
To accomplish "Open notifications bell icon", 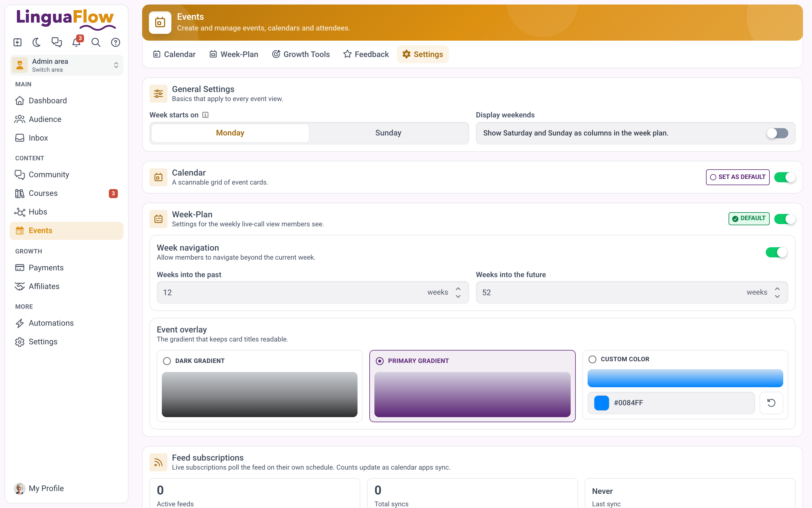I will (x=76, y=42).
